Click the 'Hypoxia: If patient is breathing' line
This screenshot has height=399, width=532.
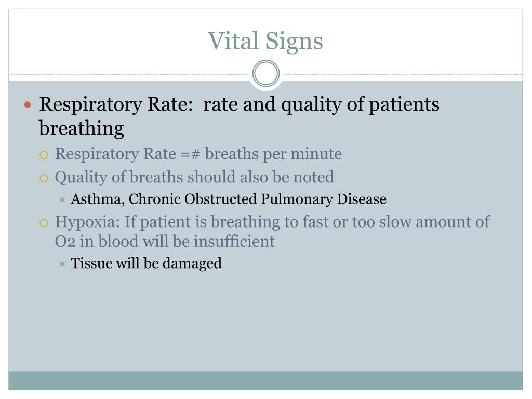coord(272,222)
